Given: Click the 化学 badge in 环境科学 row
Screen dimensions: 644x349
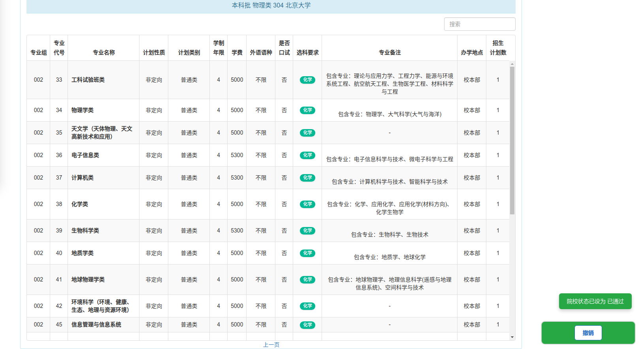Looking at the screenshot, I should 307,306.
